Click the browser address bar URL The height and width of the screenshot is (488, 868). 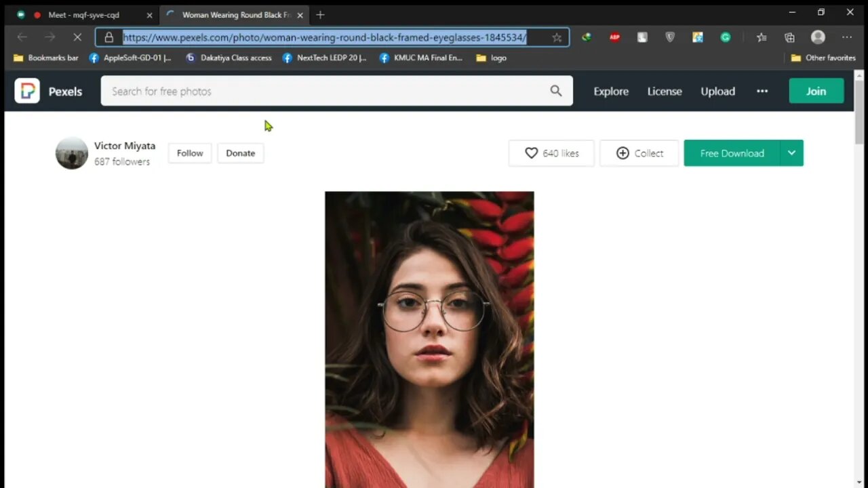(325, 37)
